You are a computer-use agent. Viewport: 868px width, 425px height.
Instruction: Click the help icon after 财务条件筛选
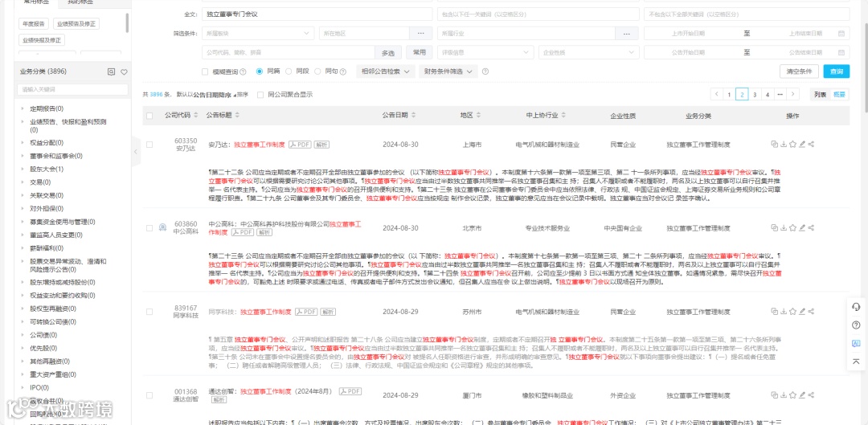(485, 72)
